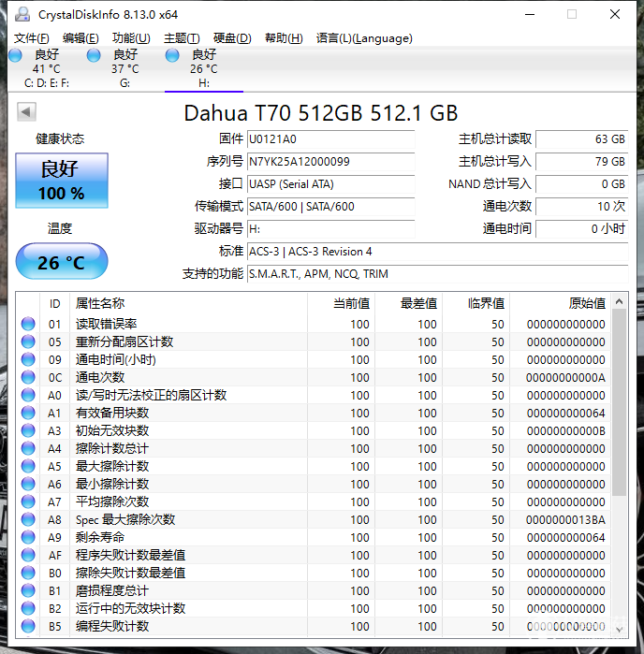This screenshot has height=654, width=644.
Task: Click status orb of attribute A8 Spec 最大擦除次数
Action: pyautogui.click(x=28, y=519)
